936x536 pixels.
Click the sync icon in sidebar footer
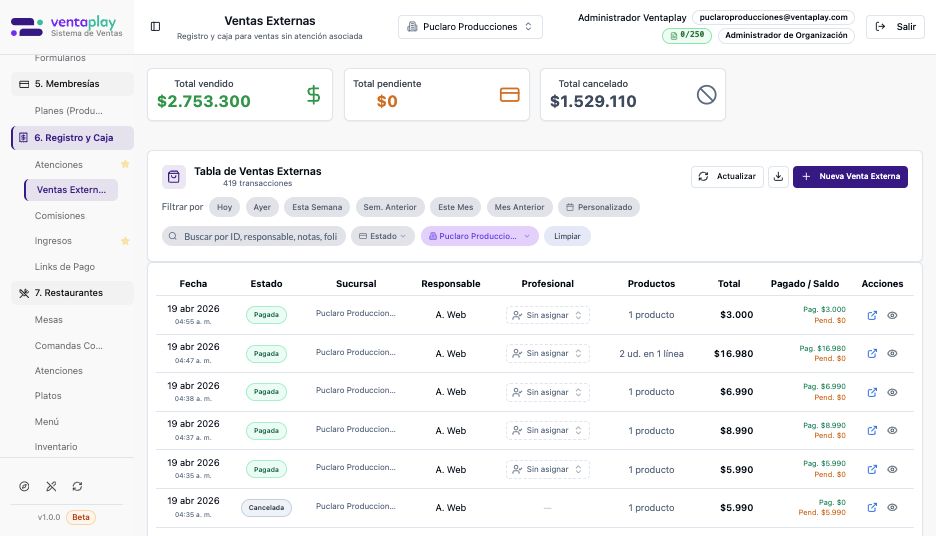(x=78, y=486)
